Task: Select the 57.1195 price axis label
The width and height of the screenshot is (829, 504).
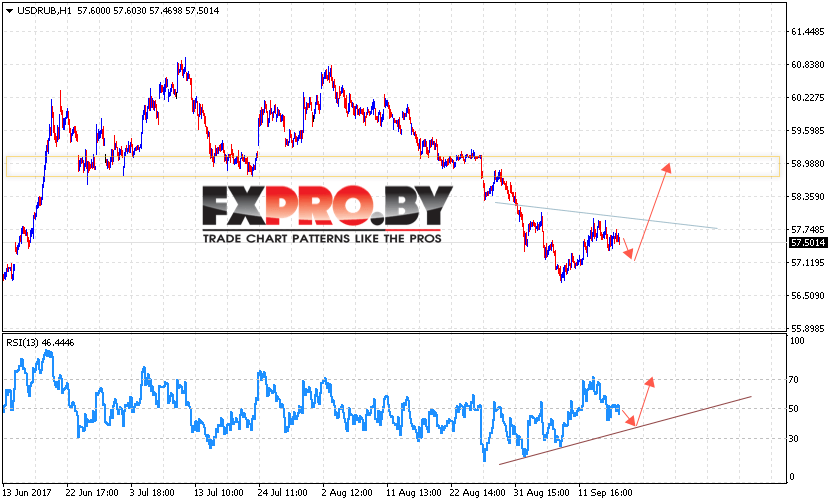Action: click(x=807, y=262)
